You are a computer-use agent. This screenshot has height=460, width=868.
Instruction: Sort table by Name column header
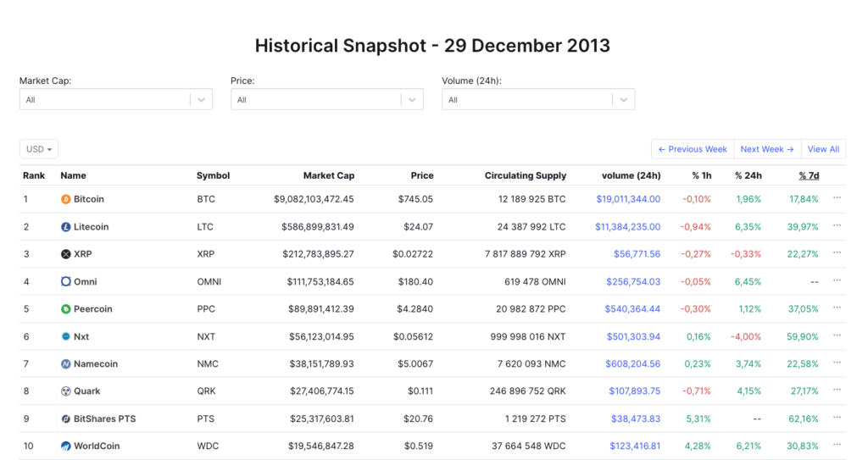point(73,175)
